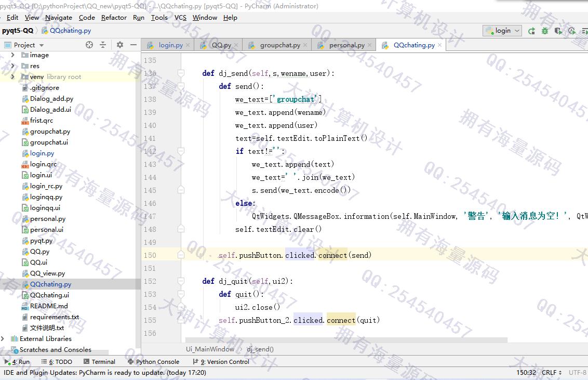The width and height of the screenshot is (588, 380).
Task: Expand the image folder
Action: (x=12, y=55)
